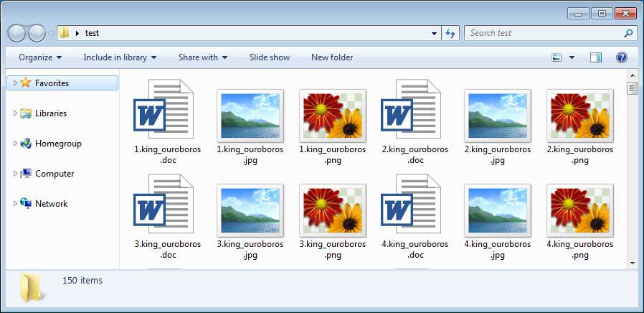Click the Network icon in sidebar
This screenshot has width=644, height=313.
click(x=26, y=204)
